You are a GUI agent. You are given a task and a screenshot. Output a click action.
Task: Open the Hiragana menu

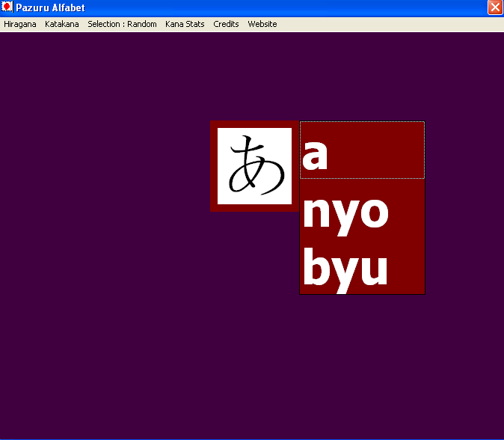[20, 24]
